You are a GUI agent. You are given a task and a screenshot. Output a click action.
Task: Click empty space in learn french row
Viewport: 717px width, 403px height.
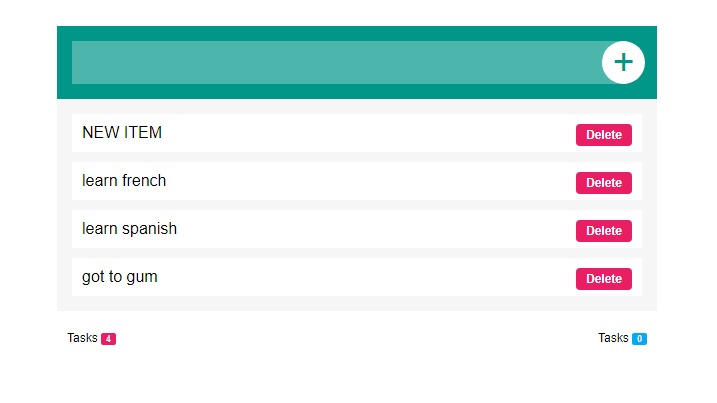[x=370, y=181]
